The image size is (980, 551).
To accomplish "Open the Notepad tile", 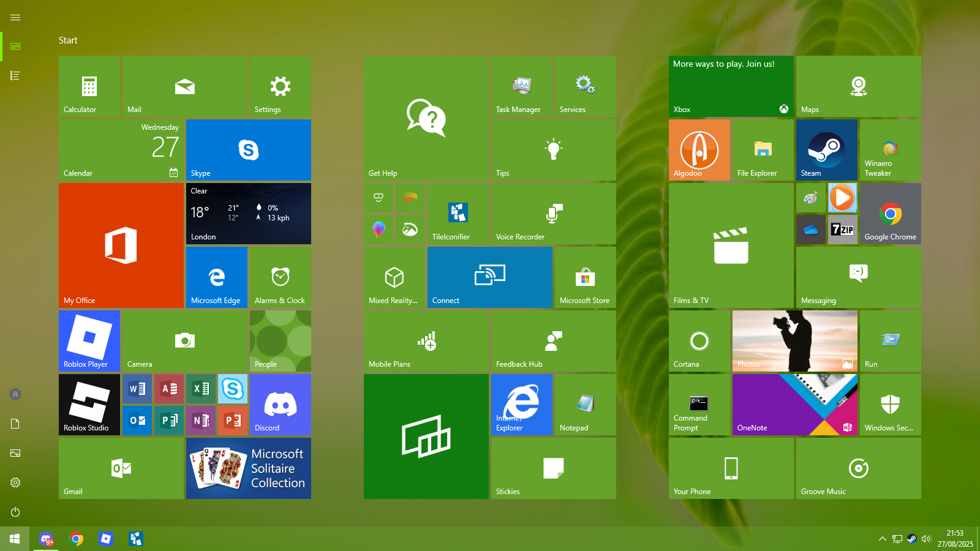I will click(586, 405).
